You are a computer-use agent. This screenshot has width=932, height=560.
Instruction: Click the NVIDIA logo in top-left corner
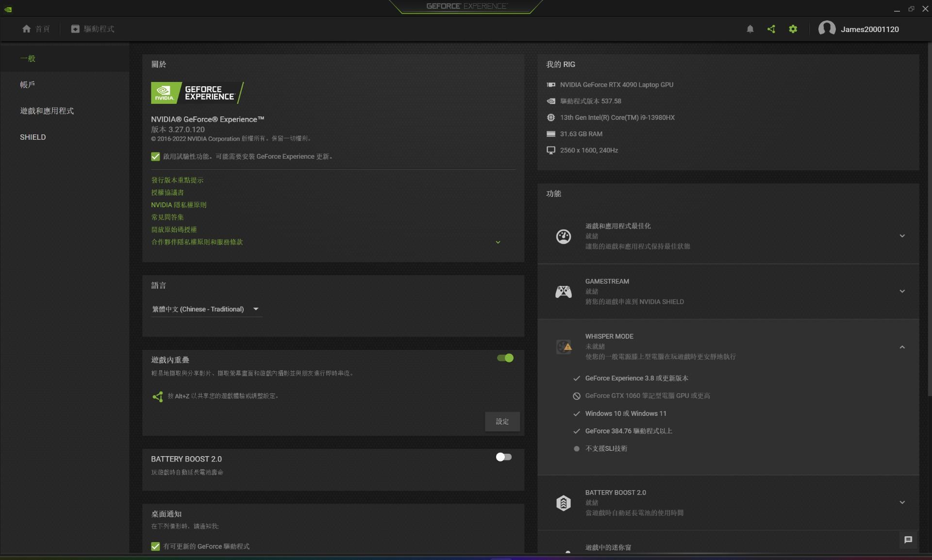click(8, 9)
